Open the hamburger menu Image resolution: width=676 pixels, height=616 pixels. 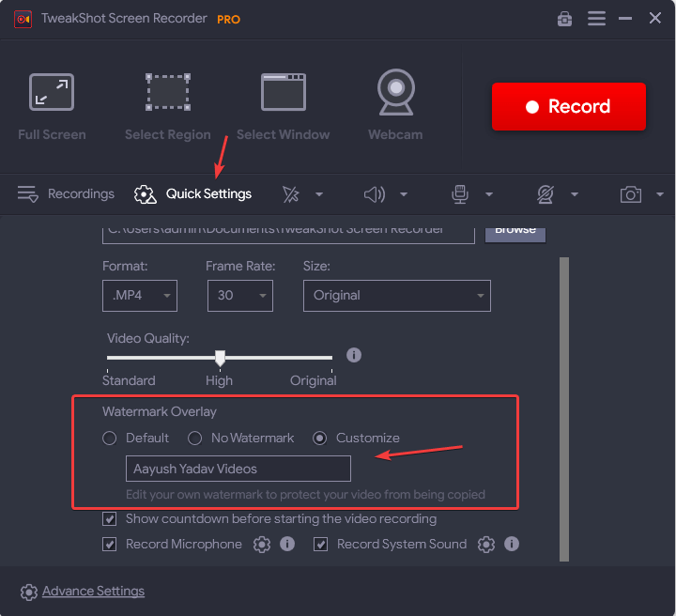click(x=596, y=19)
